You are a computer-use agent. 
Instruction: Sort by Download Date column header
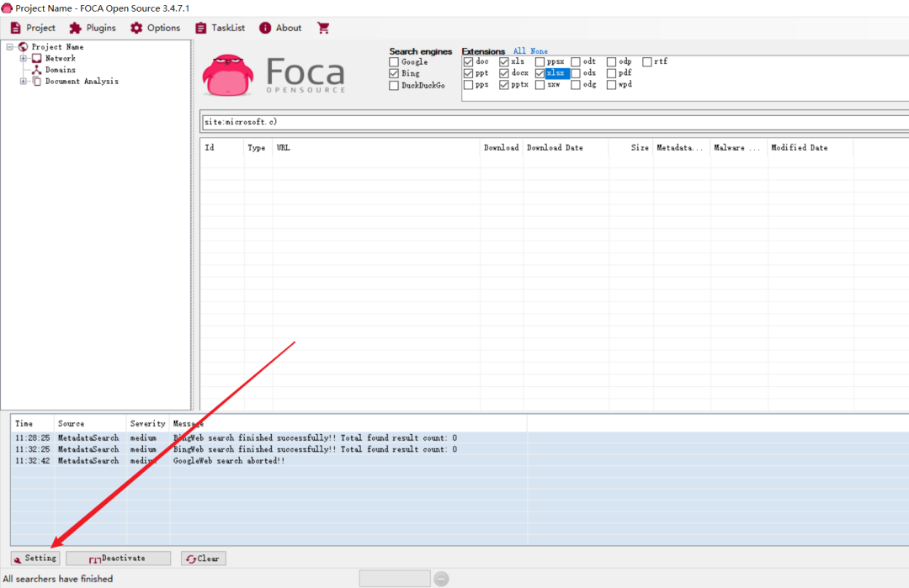pyautogui.click(x=566, y=148)
